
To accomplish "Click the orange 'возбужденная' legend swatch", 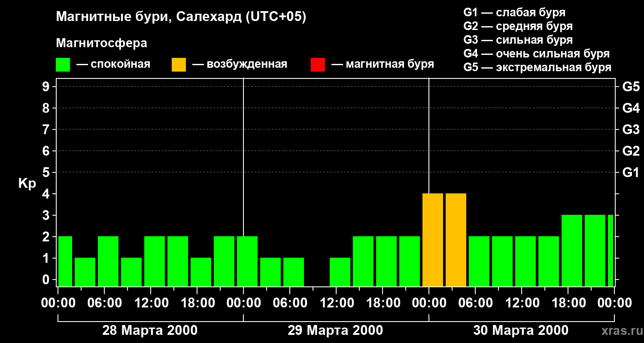I will 179,65.
